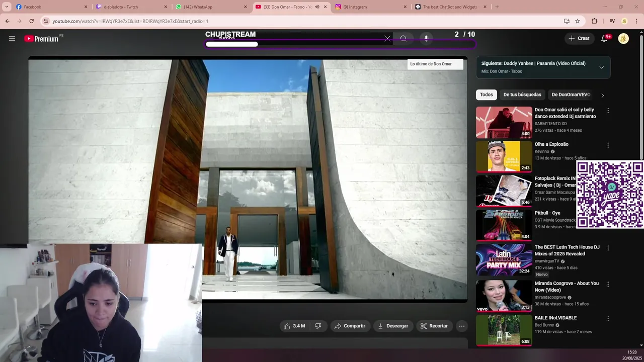Click the CHUPISTREAM progress bar overlay
The image size is (644, 362).
(340, 44)
